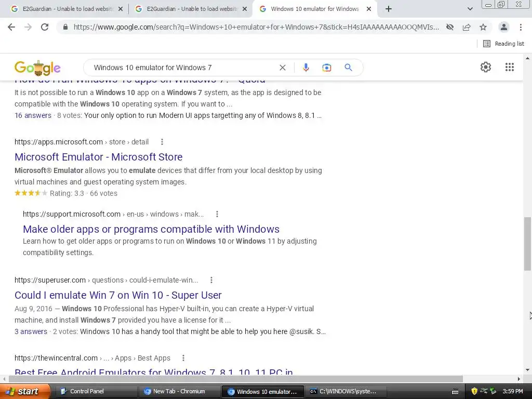
Task: Open Google apps grid
Action: (x=510, y=67)
